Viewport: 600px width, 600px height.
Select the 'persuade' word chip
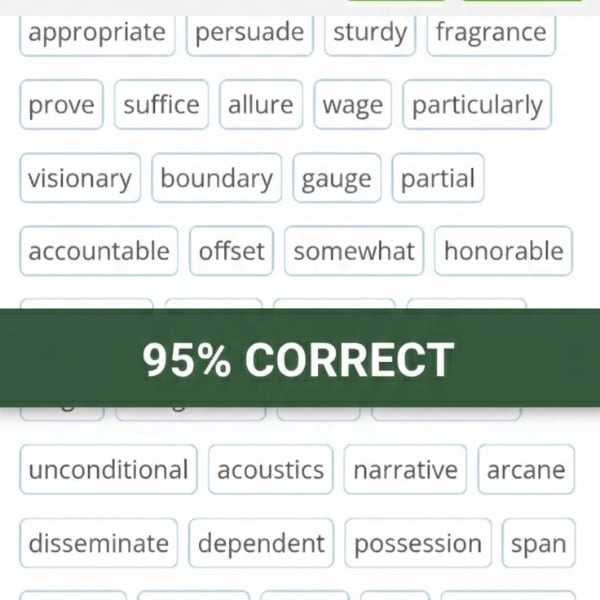(249, 32)
